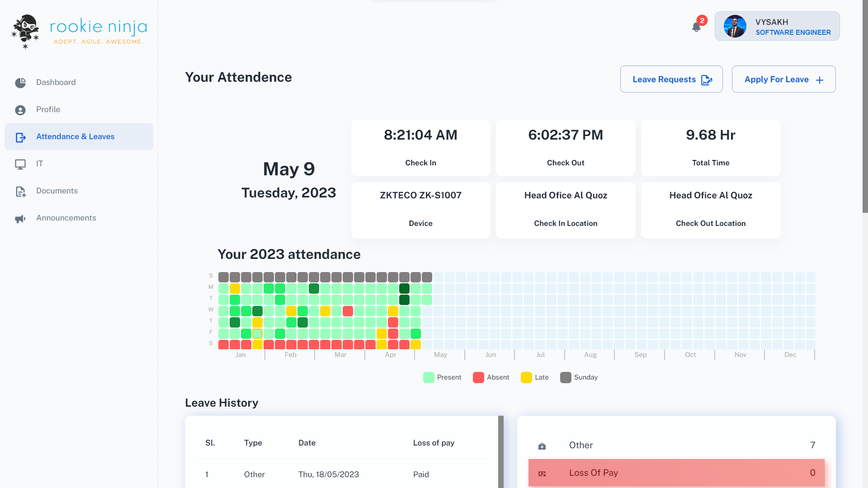The width and height of the screenshot is (868, 488).
Task: Select the Profile icon in the sidebar
Action: tap(20, 109)
